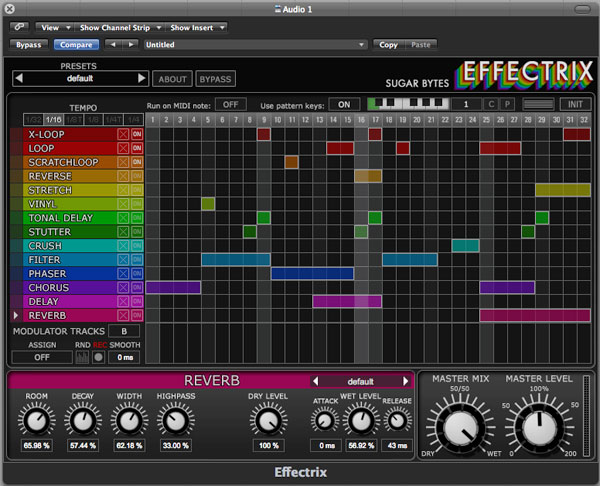The width and height of the screenshot is (600, 486).
Task: Clear the VINYL track with its X icon
Action: tap(123, 204)
